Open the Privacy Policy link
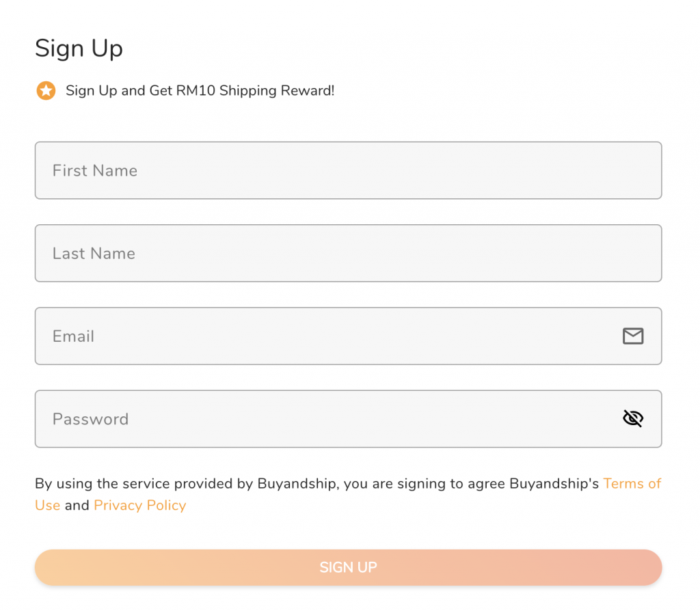This screenshot has width=700, height=611. (139, 505)
